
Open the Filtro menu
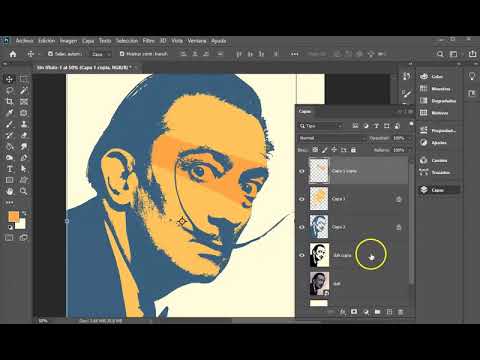pos(149,41)
